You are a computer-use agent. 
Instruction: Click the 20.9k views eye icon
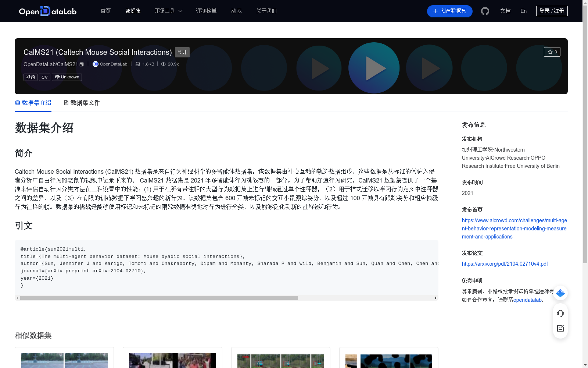[x=164, y=64]
